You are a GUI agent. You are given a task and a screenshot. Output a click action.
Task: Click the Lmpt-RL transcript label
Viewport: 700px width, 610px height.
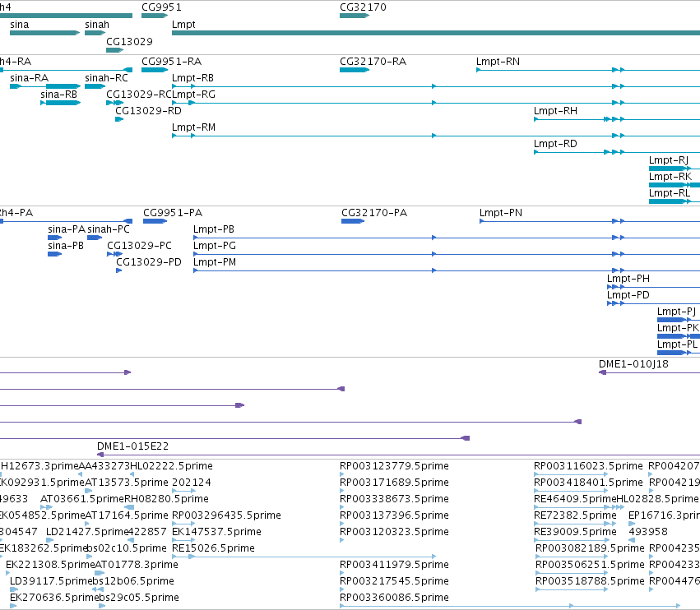[x=670, y=193]
